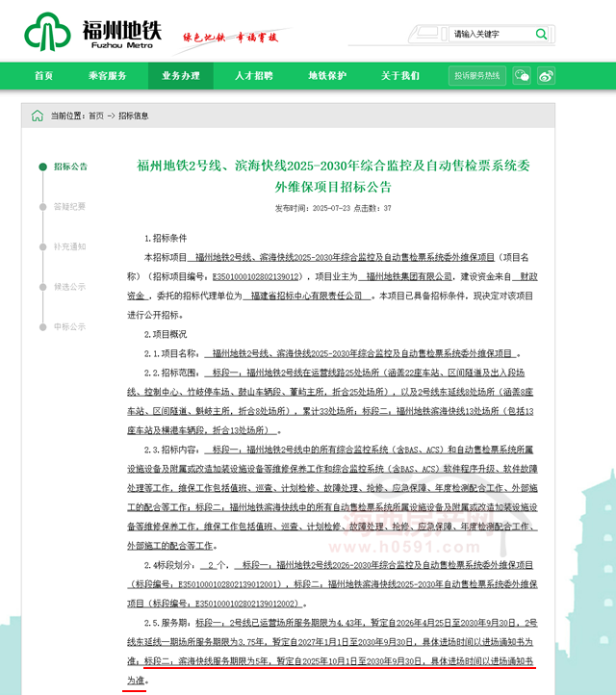This screenshot has width=616, height=695.
Task: Select the 中标公示 step dot
Action: [x=43, y=327]
